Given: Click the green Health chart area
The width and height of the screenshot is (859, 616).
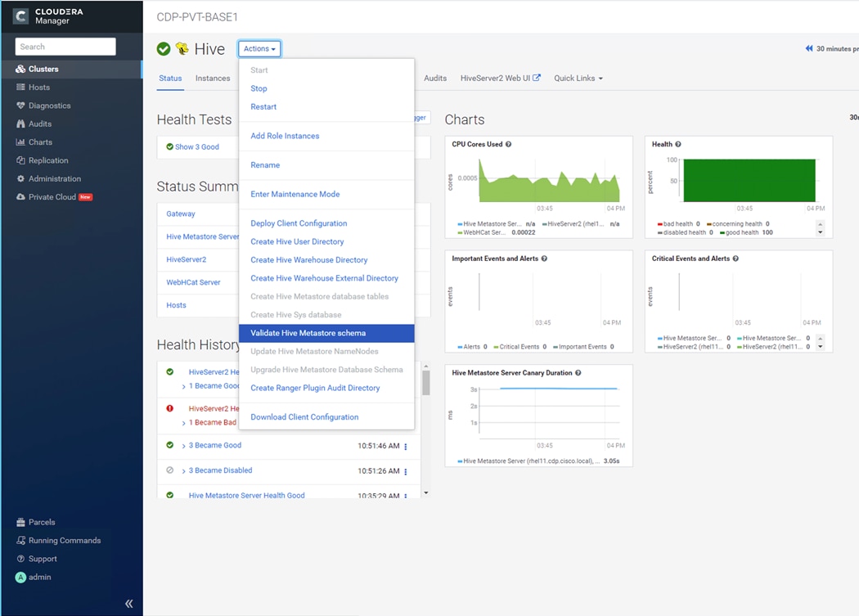Looking at the screenshot, I should click(749, 180).
